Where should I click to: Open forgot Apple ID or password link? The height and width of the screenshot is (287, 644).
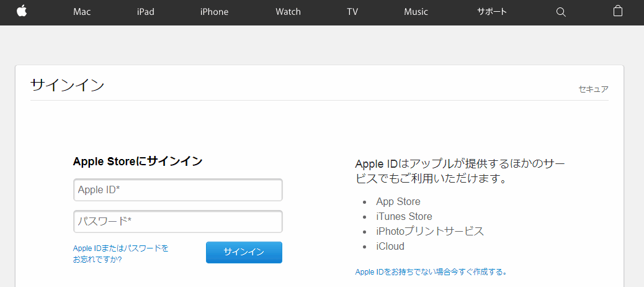[121, 254]
